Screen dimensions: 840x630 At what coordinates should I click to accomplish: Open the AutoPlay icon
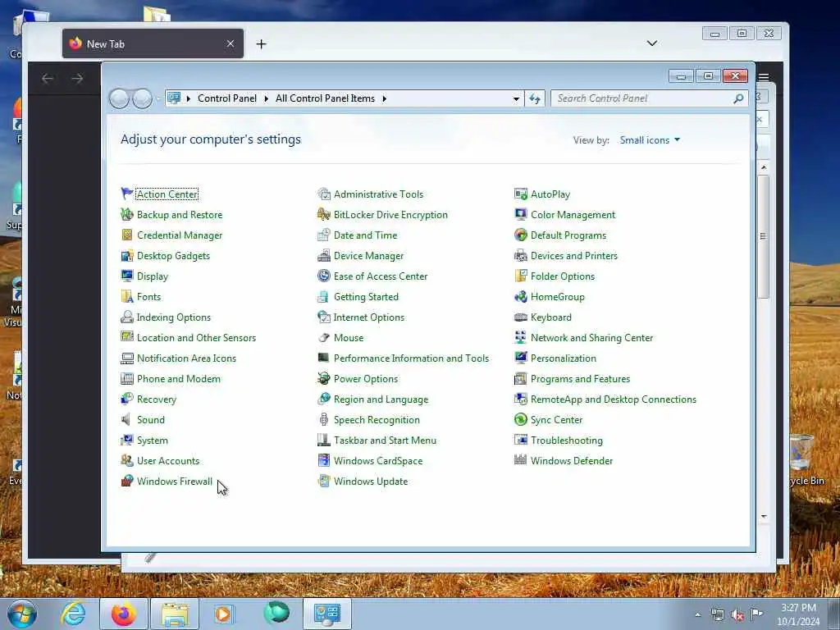pyautogui.click(x=521, y=194)
